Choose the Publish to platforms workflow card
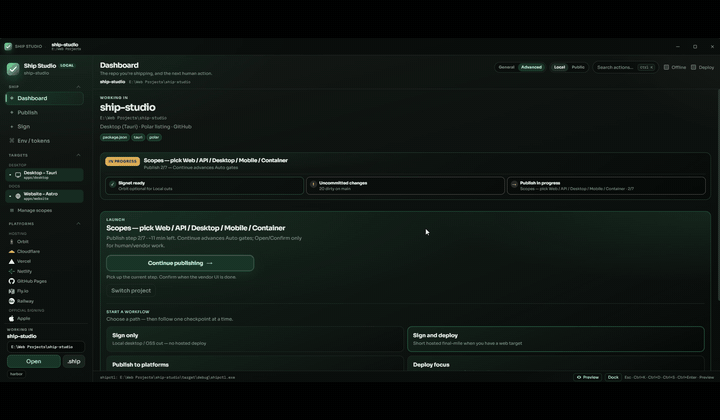Viewport: 720px width, 420px height. 255,363
